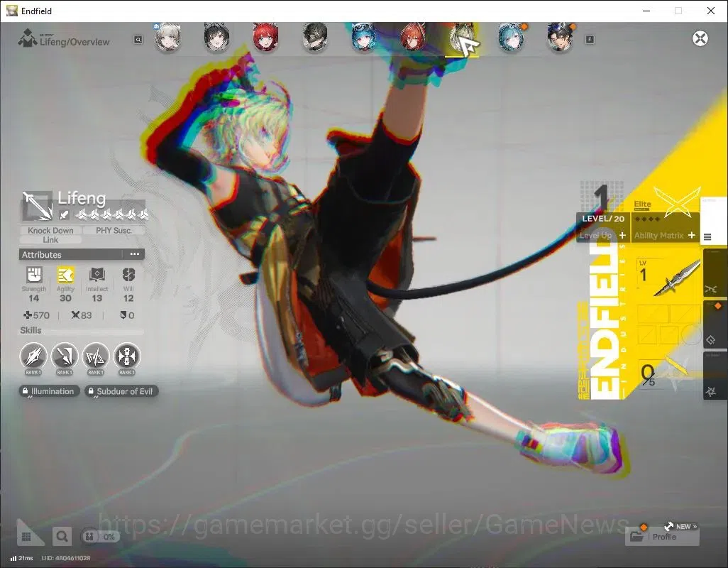Screen dimensions: 728x568
Task: Open the magnifier search icon
Action: (x=61, y=537)
